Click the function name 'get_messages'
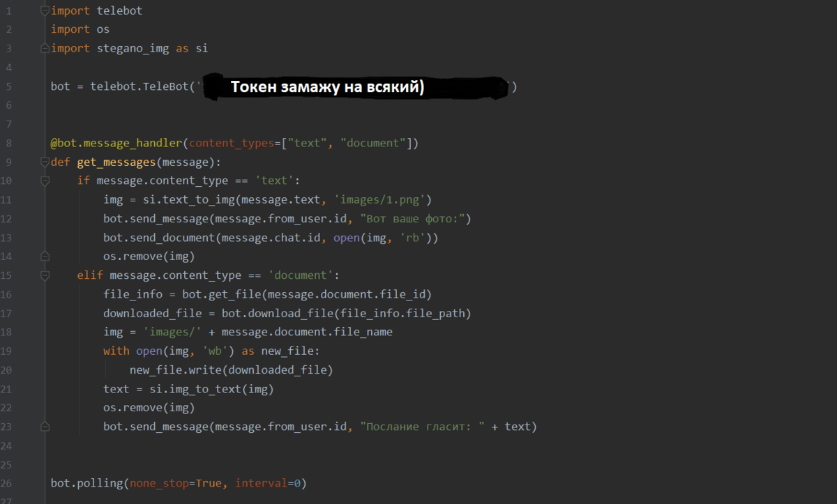This screenshot has width=837, height=504. click(116, 162)
